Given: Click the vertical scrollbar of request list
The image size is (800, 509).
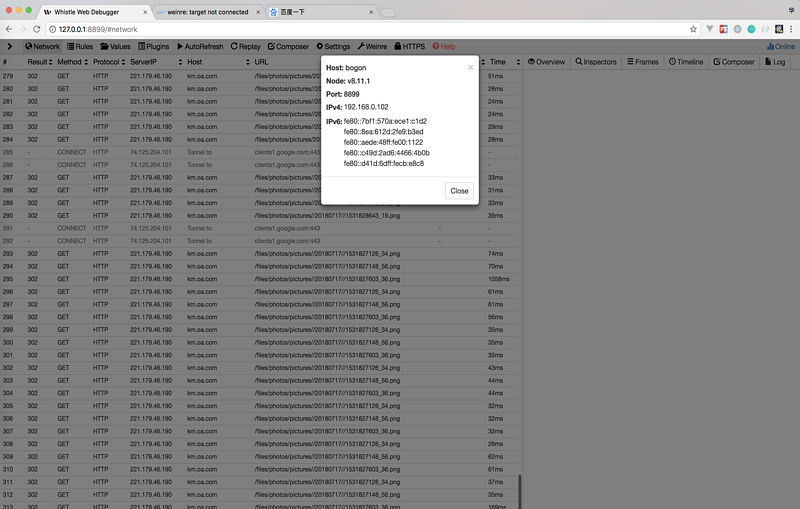Looking at the screenshot, I should click(x=520, y=492).
